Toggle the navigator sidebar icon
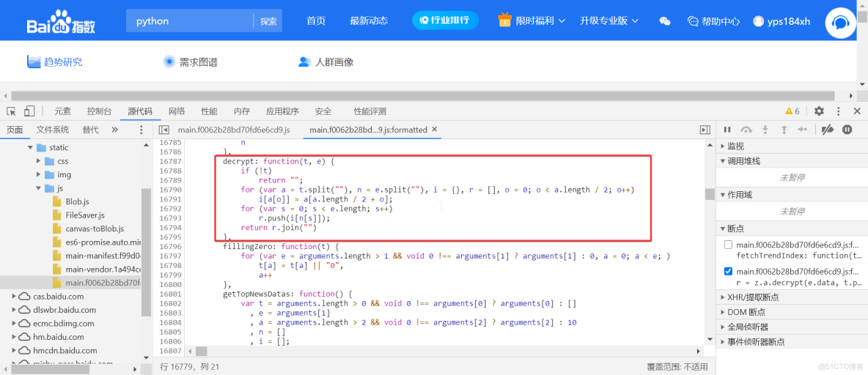The image size is (868, 375). tap(163, 130)
